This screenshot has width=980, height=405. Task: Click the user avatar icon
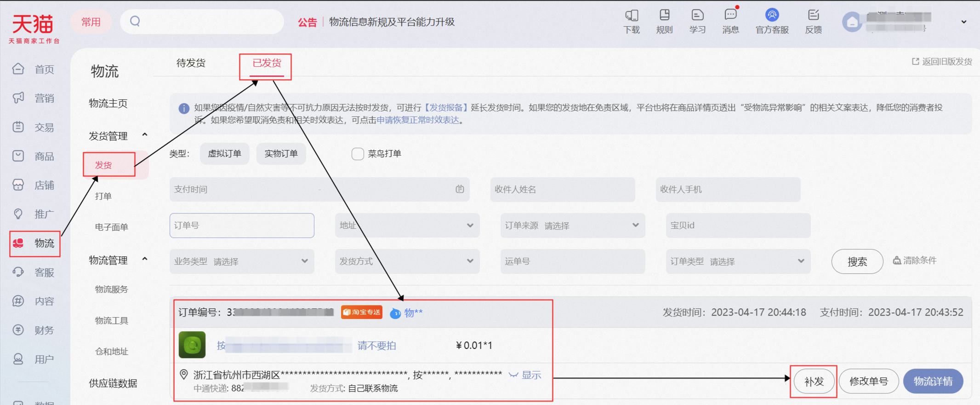852,22
